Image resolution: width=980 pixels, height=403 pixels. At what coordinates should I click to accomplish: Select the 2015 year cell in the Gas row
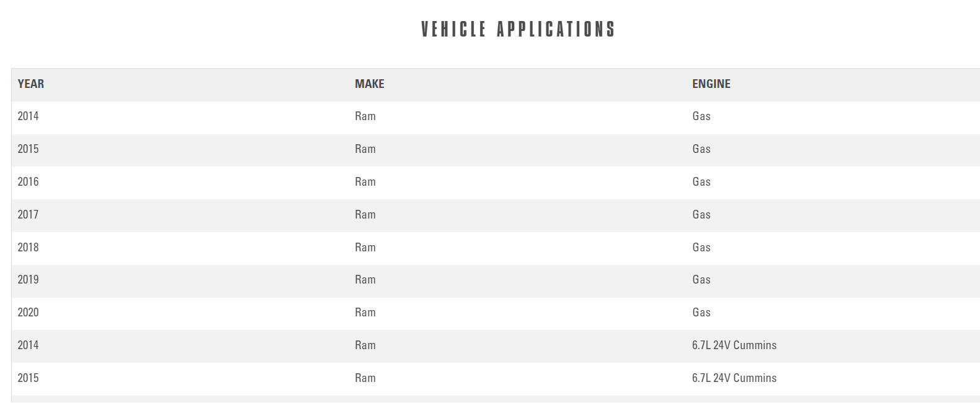point(28,149)
